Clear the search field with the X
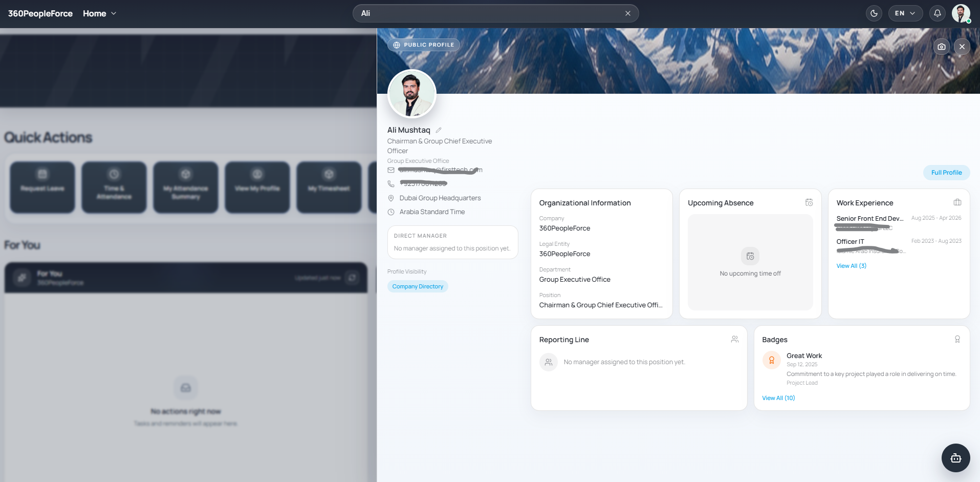The image size is (980, 482). [628, 13]
